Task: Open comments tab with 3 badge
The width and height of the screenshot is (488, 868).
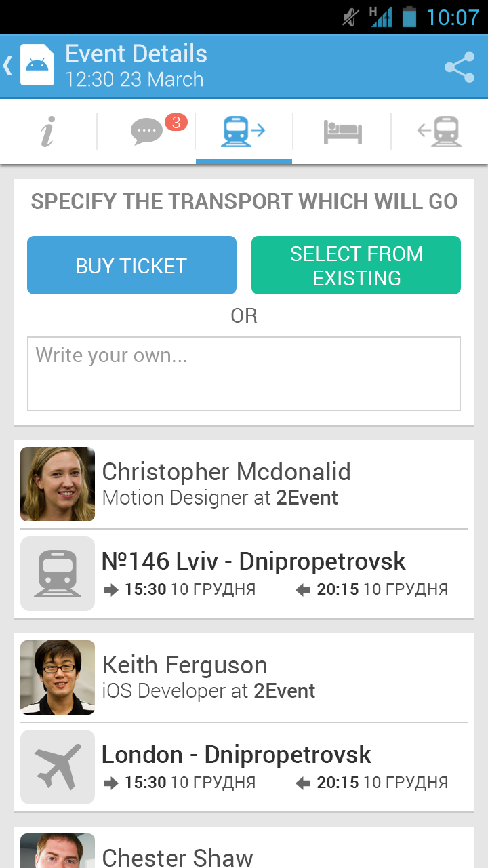Action: [148, 131]
